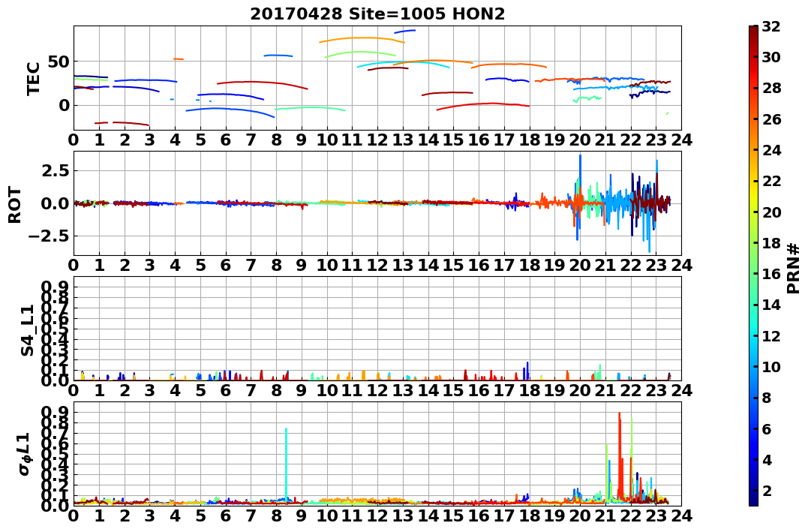Click the dark blue bottom of the PRN colorbar
808x532 pixels.
pos(753,500)
